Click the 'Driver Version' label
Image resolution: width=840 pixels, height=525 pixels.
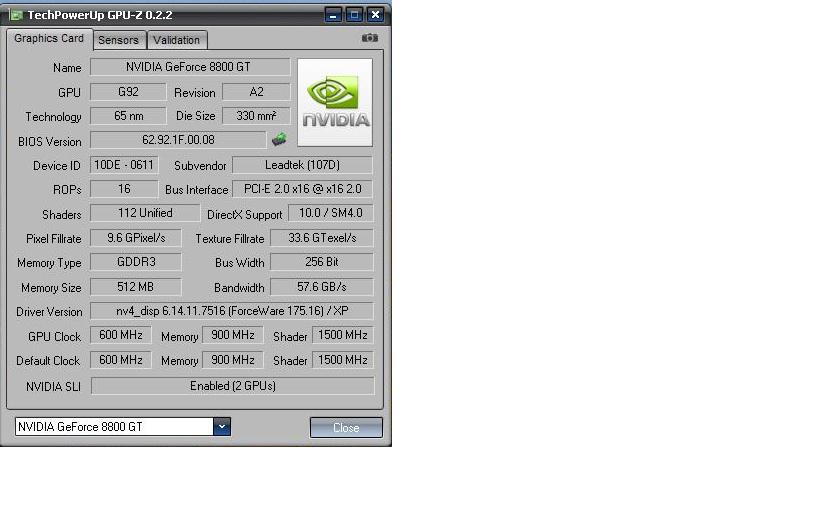point(49,312)
